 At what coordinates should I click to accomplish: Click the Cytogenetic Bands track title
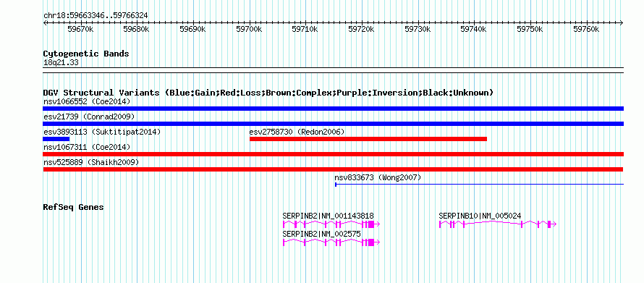[x=86, y=54]
